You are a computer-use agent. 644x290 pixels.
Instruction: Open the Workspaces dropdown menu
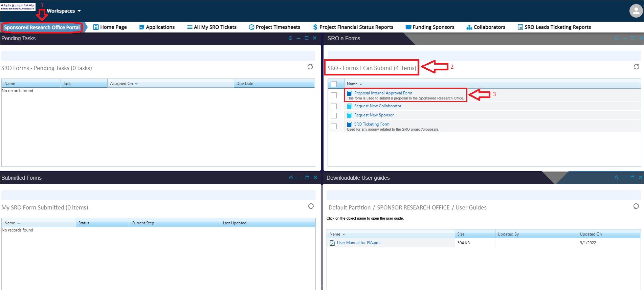coord(64,11)
